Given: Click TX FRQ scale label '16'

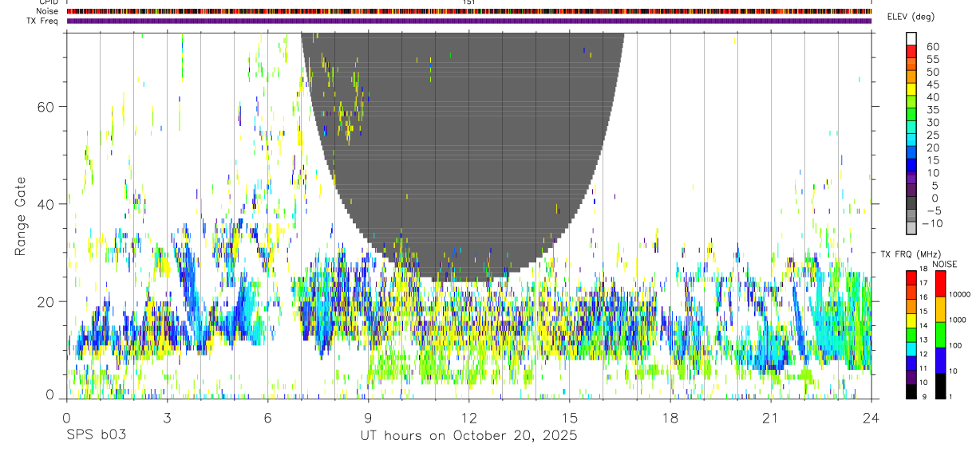Looking at the screenshot, I should pyautogui.click(x=923, y=297).
